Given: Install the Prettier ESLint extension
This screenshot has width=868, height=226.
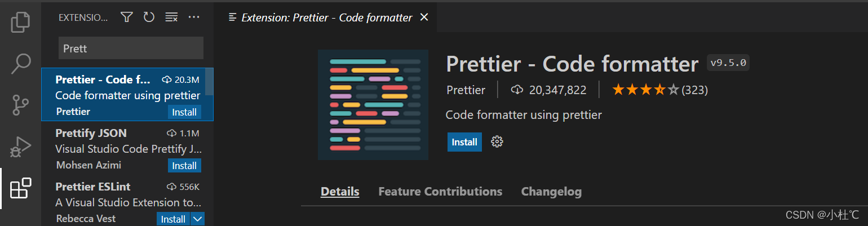Looking at the screenshot, I should coord(173,219).
